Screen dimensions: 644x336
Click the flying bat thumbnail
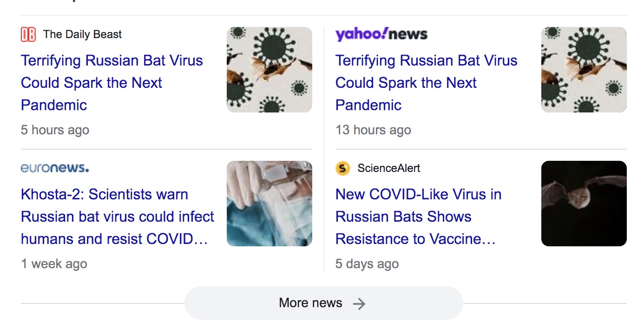pos(584,203)
